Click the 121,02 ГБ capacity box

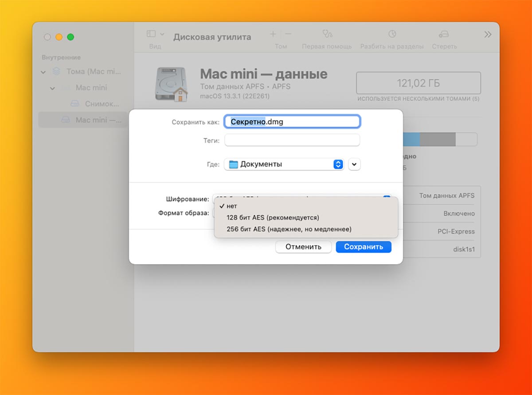click(x=419, y=83)
